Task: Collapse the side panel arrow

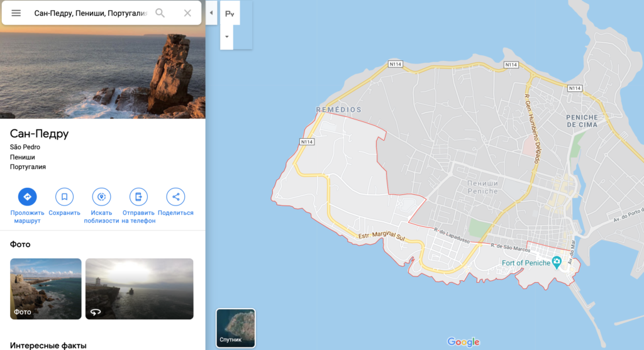Action: pyautogui.click(x=211, y=13)
